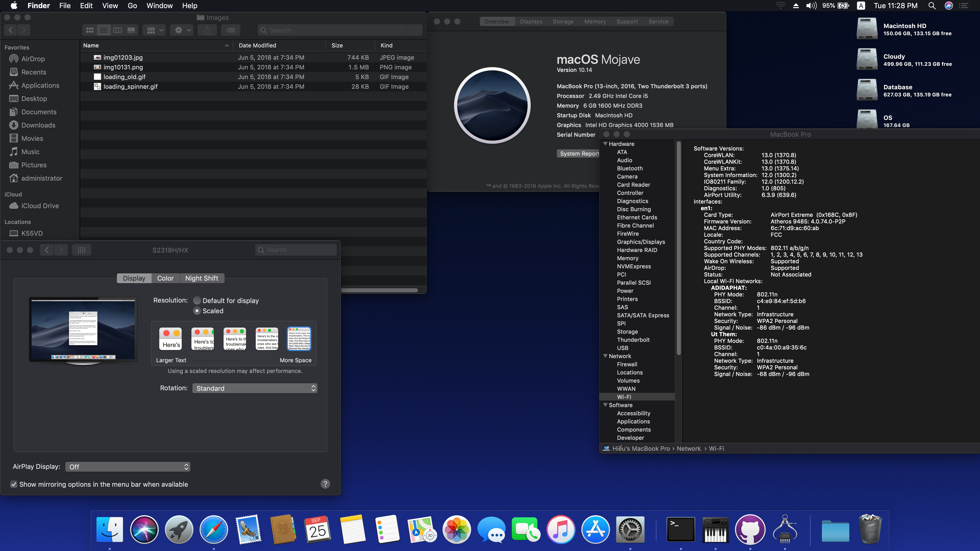Switch Finder to icon view
980x551 pixels.
click(x=90, y=30)
